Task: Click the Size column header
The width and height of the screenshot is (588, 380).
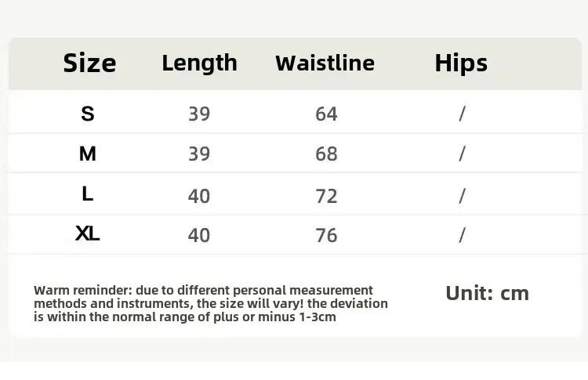Action: point(89,63)
